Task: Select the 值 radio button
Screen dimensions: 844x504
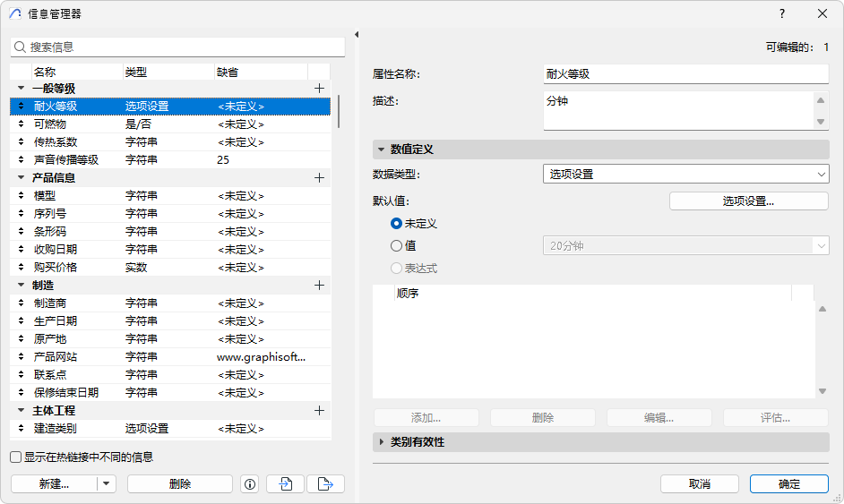Action: pos(396,246)
